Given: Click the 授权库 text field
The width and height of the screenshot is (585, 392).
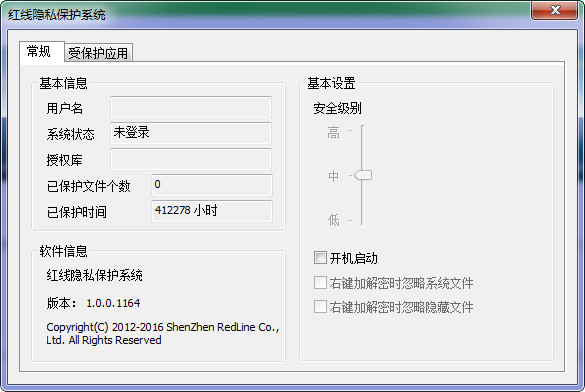Looking at the screenshot, I should click(191, 159).
